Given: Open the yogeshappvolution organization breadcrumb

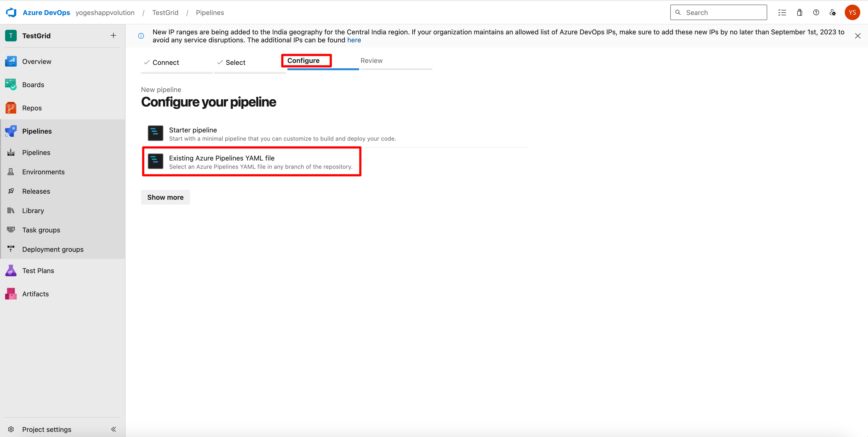Looking at the screenshot, I should pos(105,12).
